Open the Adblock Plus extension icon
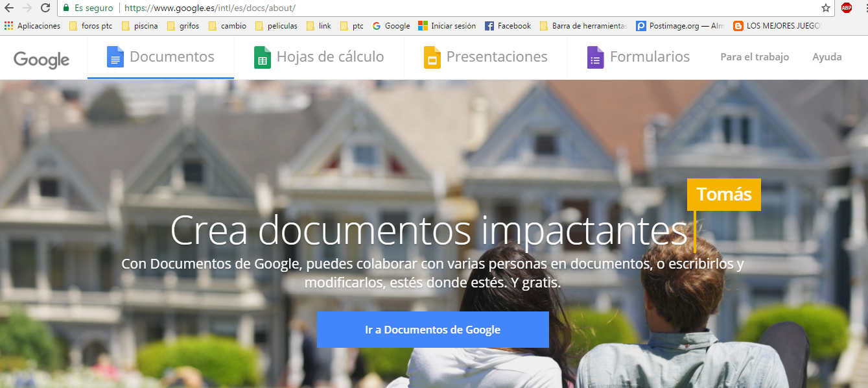Image resolution: width=868 pixels, height=388 pixels. pyautogui.click(x=846, y=8)
